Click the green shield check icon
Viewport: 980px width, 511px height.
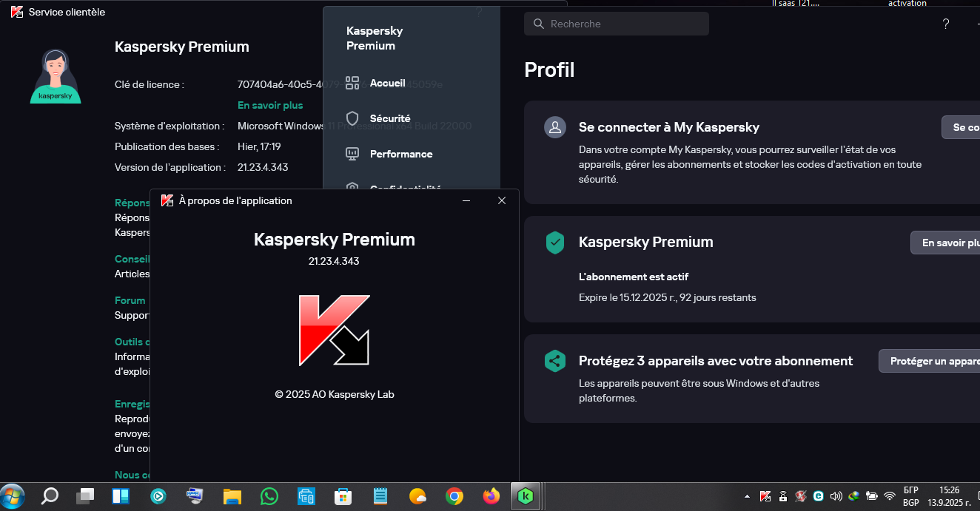[555, 242]
